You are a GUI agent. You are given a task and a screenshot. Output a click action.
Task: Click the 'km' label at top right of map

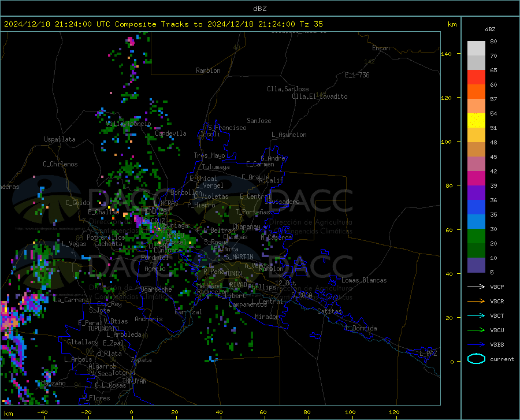[452, 24]
